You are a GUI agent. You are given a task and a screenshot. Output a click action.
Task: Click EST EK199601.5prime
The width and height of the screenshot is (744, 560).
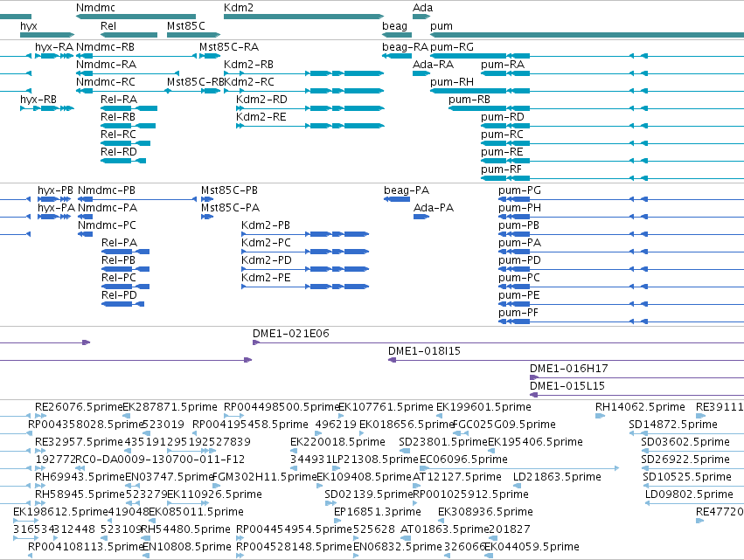click(483, 407)
